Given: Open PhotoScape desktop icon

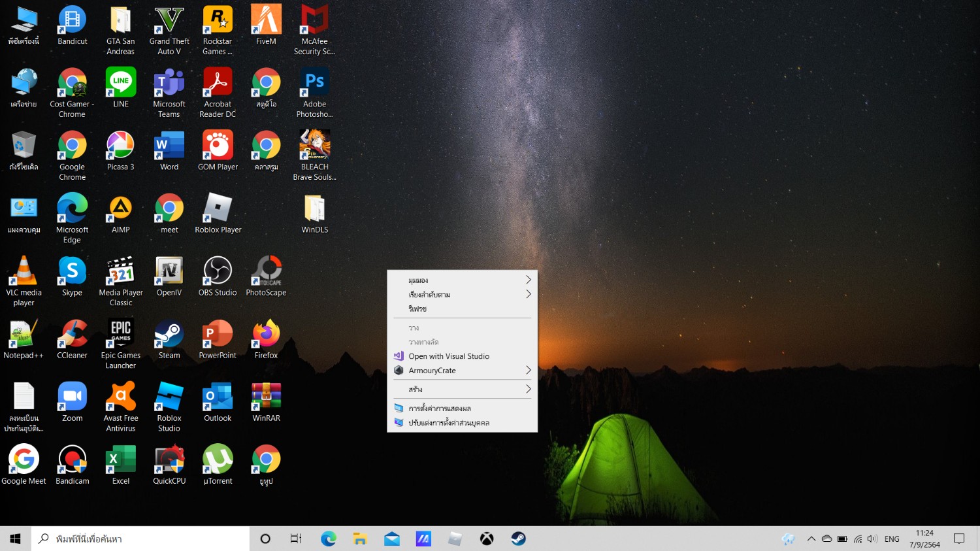Looking at the screenshot, I should pos(266,276).
